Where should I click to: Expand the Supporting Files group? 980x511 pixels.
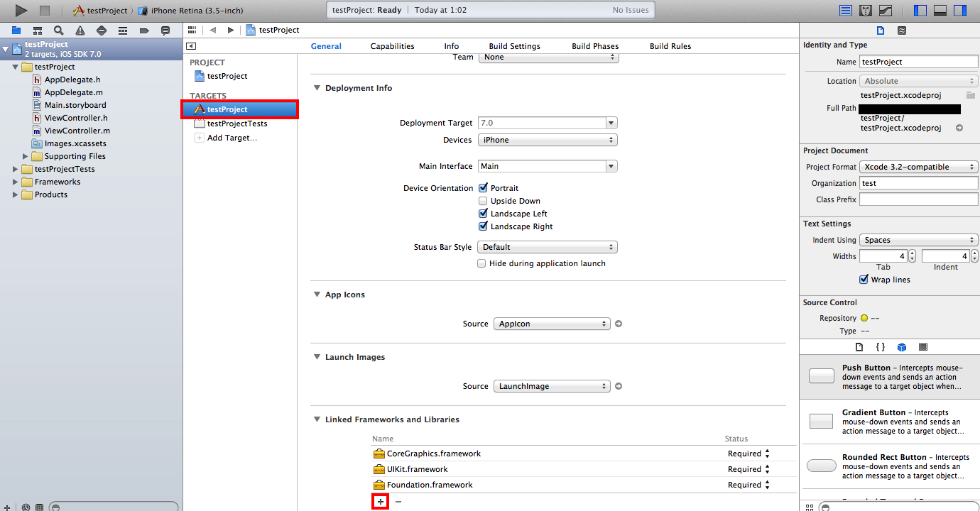(x=26, y=156)
